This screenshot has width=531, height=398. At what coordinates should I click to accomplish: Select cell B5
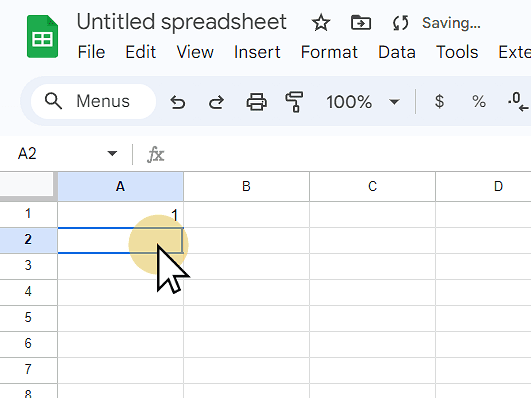click(x=247, y=318)
